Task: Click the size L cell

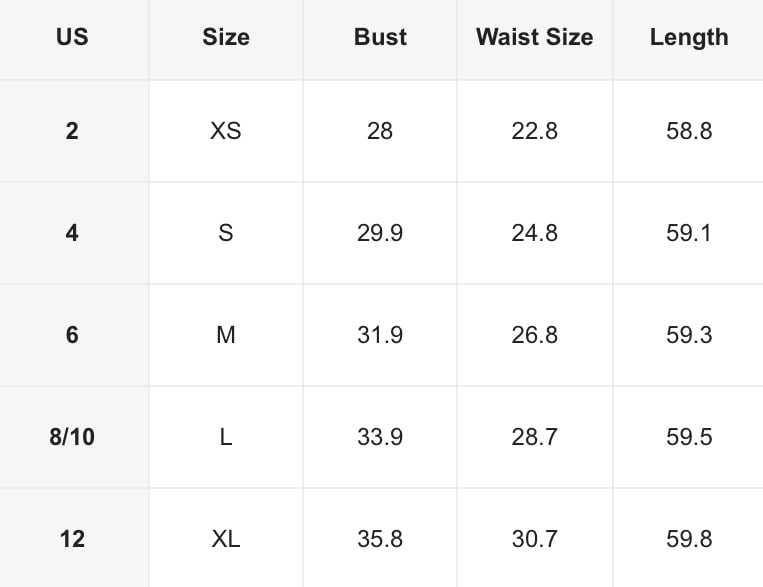Action: (x=226, y=437)
